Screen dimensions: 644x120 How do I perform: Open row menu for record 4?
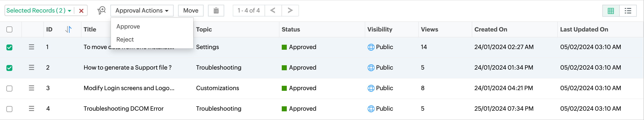31,109
